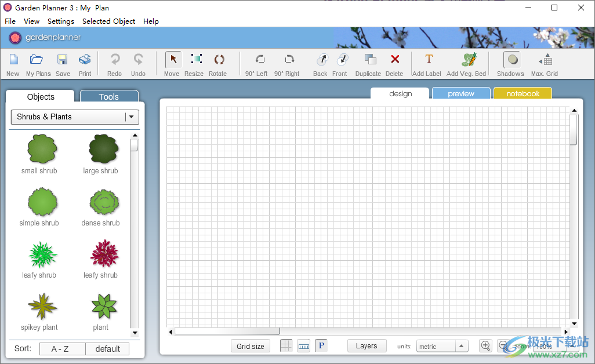Toggle the ruler display button
The height and width of the screenshot is (364, 595).
pos(303,346)
